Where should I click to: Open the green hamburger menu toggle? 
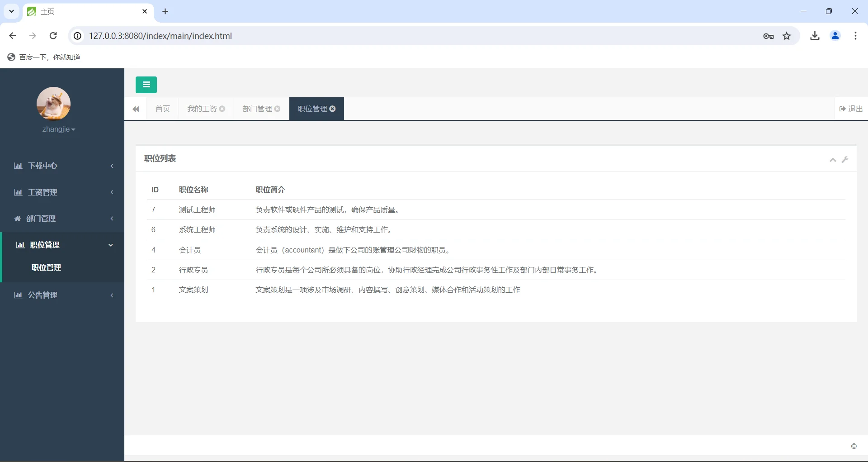pos(146,85)
